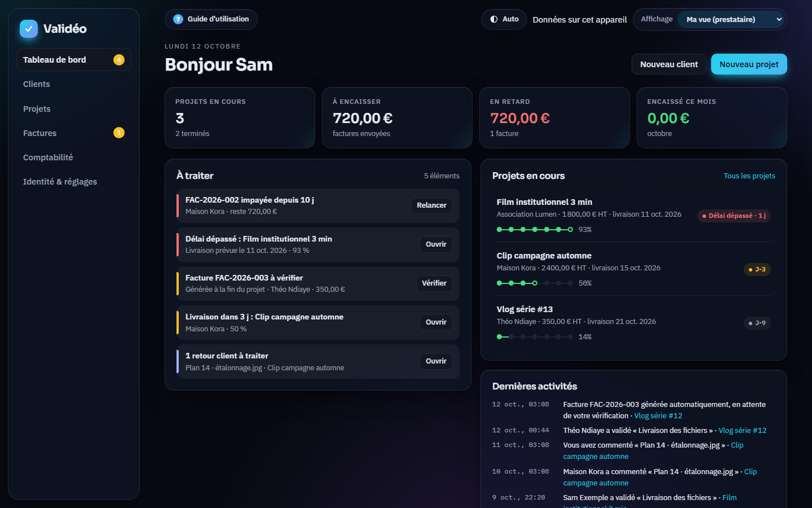The image size is (812, 508).
Task: Open the Tableau de bord menu item
Action: (x=74, y=60)
